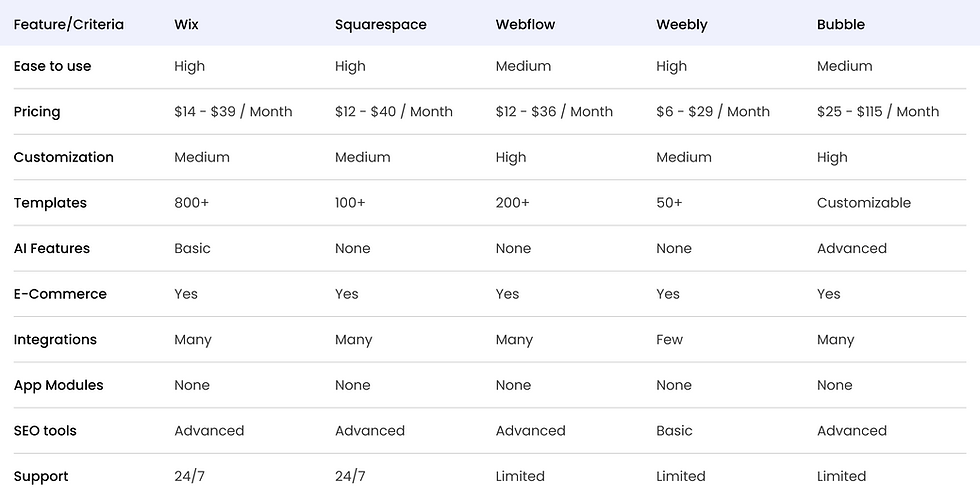Click Bubble Many integrations cell
Viewport: 980px width, 500px height.
(x=836, y=340)
